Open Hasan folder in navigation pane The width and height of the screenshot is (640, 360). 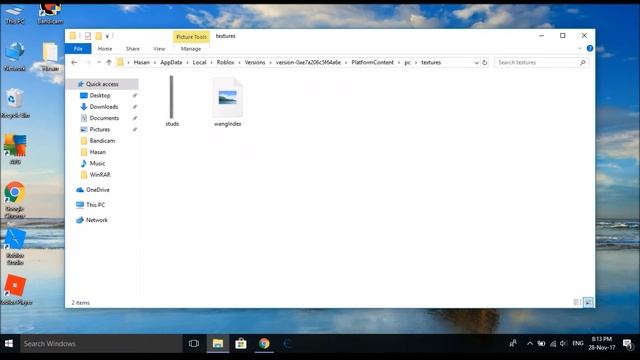coord(98,152)
